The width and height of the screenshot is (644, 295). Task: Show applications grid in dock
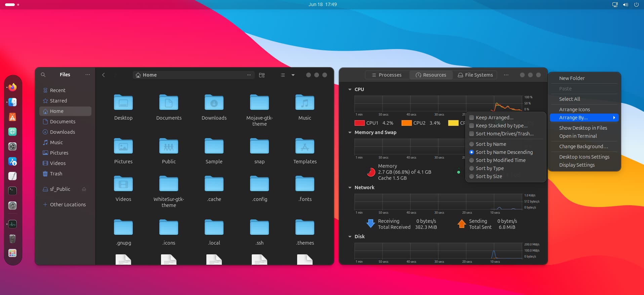coord(12,253)
